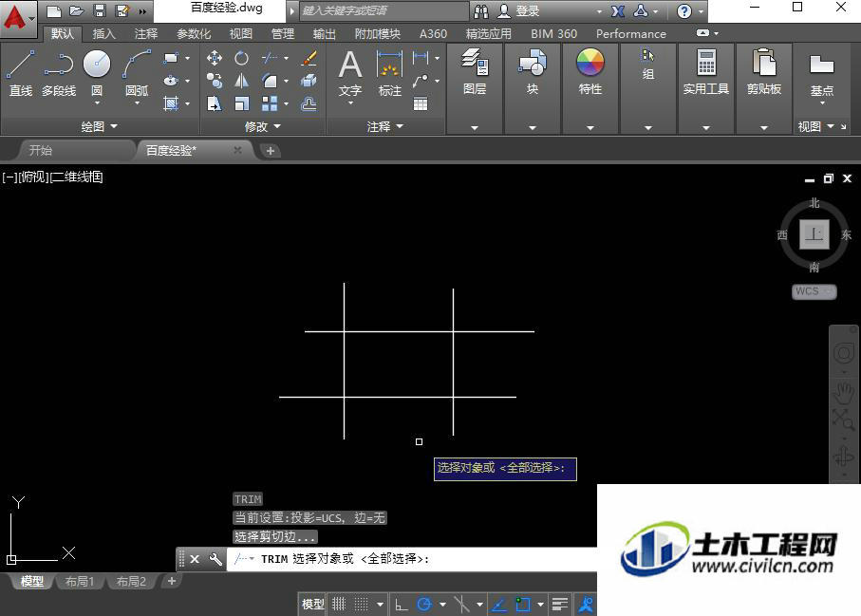
Task: Switch to the 参数化 (Parametric) ribbon tab
Action: [x=194, y=34]
